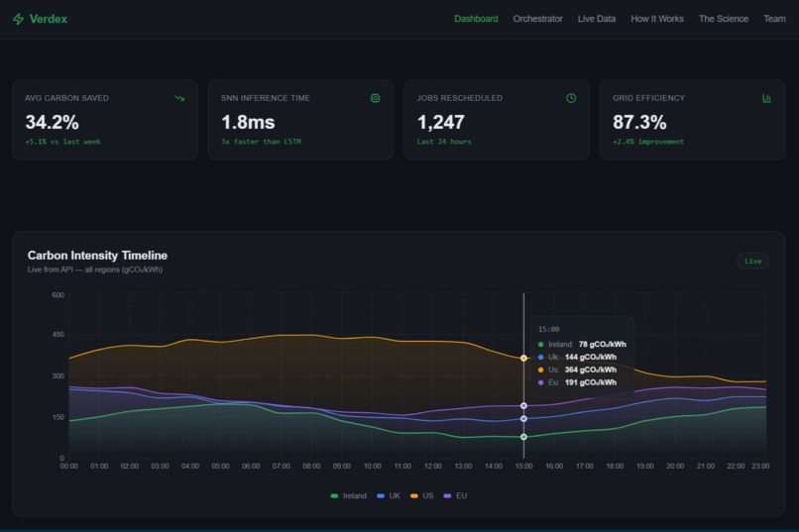Image resolution: width=799 pixels, height=532 pixels.
Task: Navigate to the Team page
Action: 774,19
